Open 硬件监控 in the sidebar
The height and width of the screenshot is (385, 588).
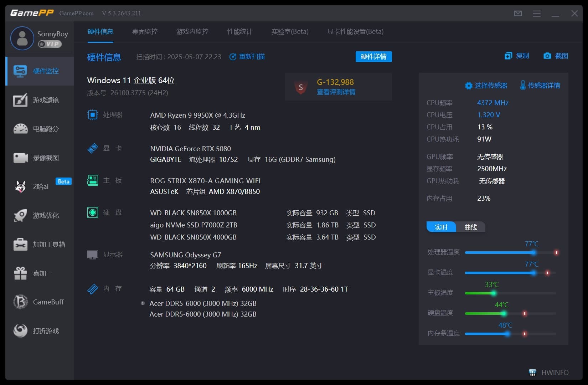(40, 71)
